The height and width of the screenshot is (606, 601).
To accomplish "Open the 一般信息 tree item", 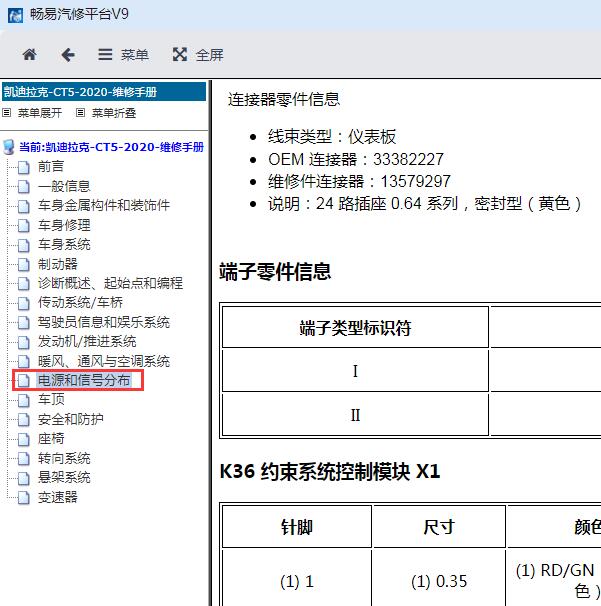I will pos(64,186).
